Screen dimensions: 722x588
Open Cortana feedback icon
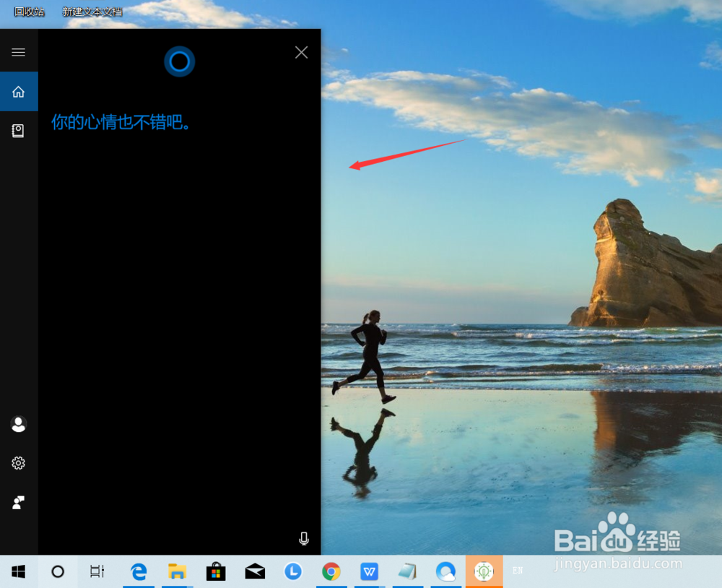pyautogui.click(x=19, y=502)
